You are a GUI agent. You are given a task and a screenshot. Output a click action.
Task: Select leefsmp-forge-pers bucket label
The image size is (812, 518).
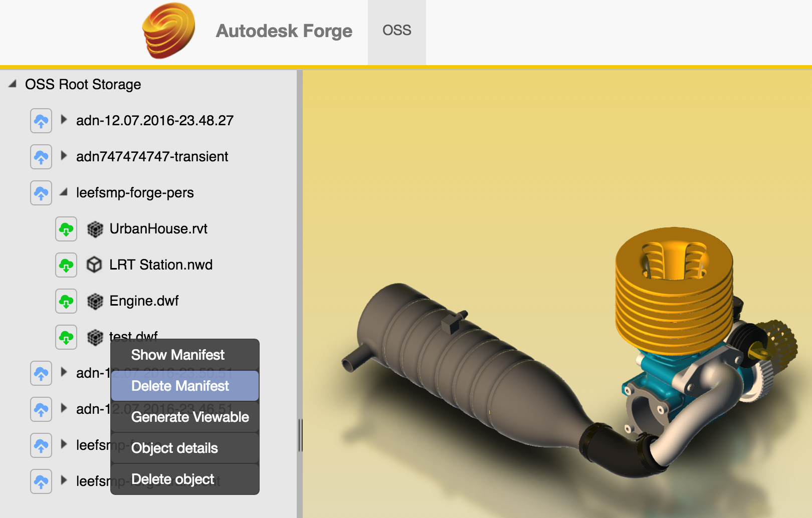(x=135, y=193)
